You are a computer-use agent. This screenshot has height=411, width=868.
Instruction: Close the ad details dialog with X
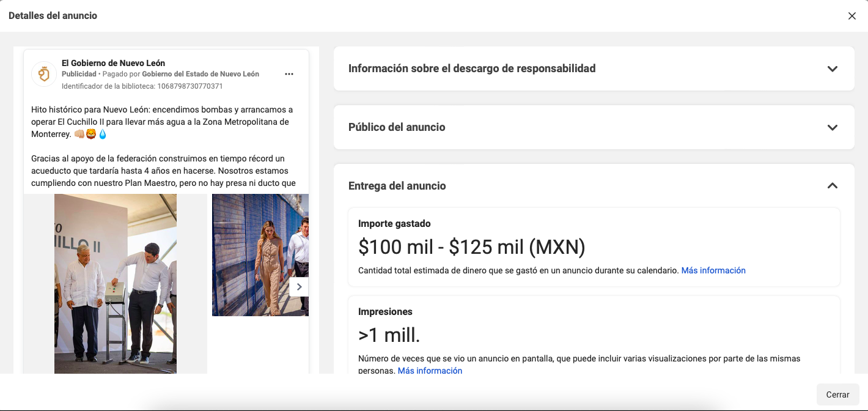851,16
